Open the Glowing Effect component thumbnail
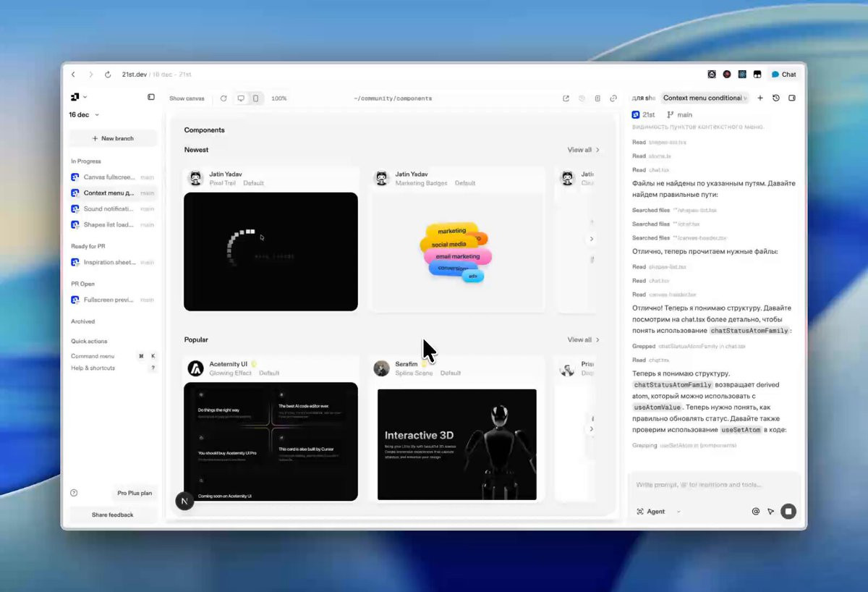This screenshot has width=868, height=592. [x=271, y=441]
